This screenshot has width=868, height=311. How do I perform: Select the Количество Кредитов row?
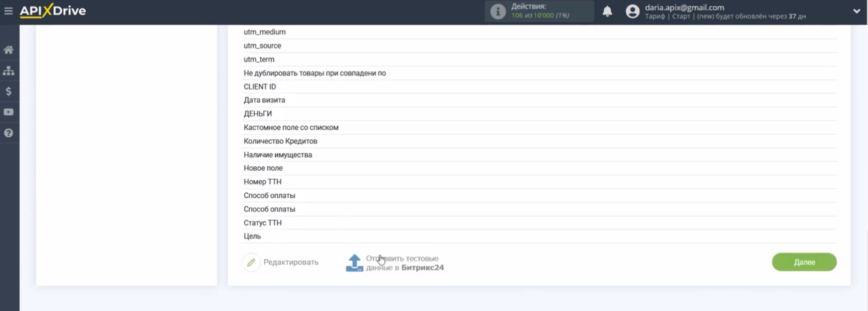click(540, 141)
